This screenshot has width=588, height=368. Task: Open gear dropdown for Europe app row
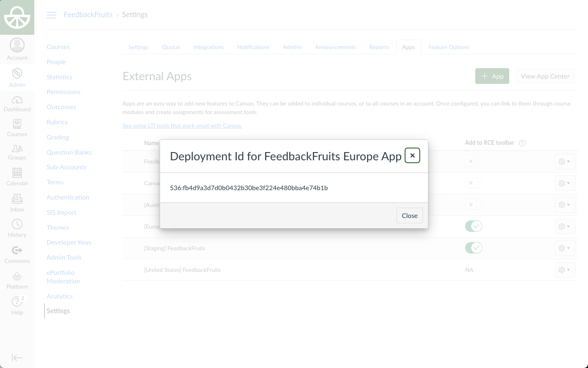point(565,227)
